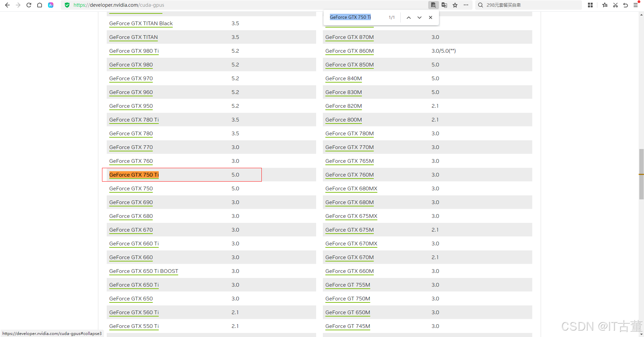Reload the current page

[x=29, y=5]
